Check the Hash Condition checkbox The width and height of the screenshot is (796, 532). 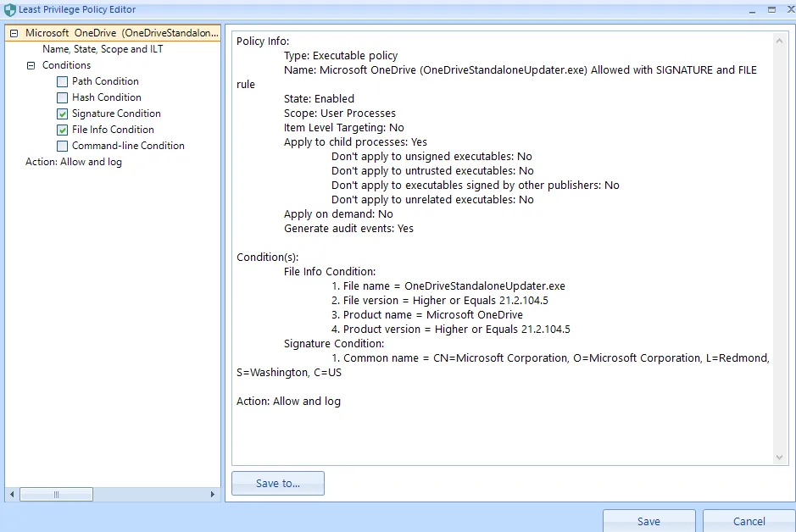[63, 98]
